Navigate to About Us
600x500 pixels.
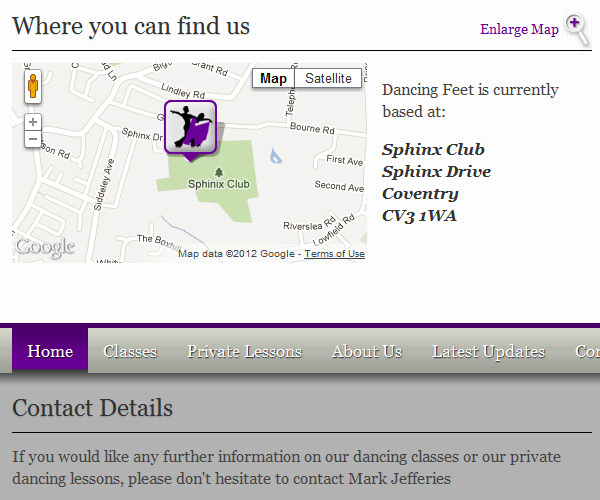coord(366,351)
